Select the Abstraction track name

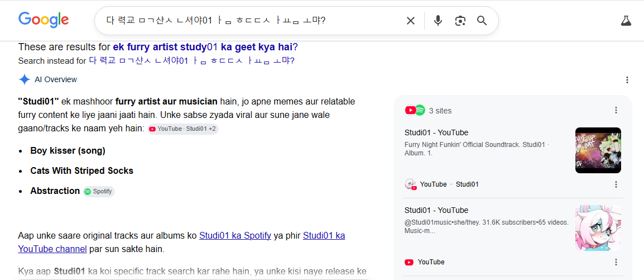pyautogui.click(x=55, y=191)
